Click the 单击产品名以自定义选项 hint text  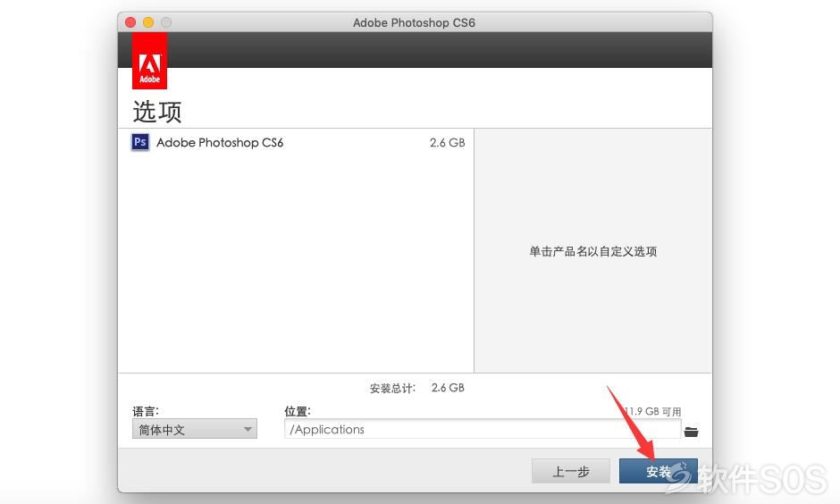593,251
